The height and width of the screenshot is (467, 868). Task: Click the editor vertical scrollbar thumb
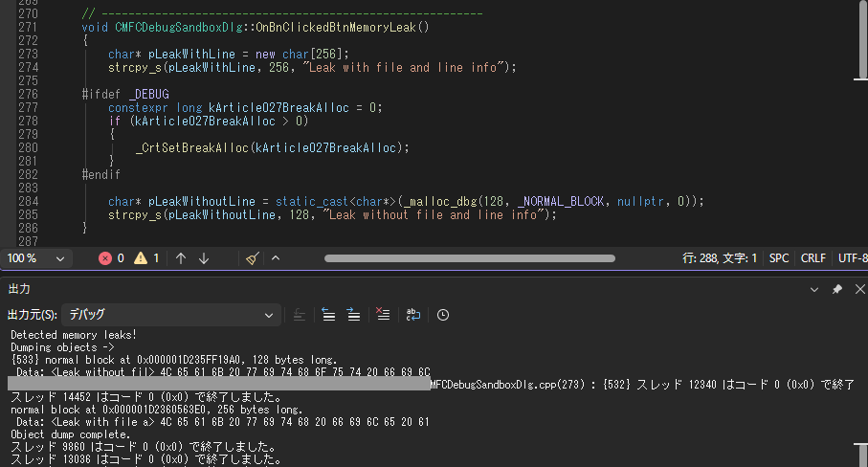tap(862, 37)
